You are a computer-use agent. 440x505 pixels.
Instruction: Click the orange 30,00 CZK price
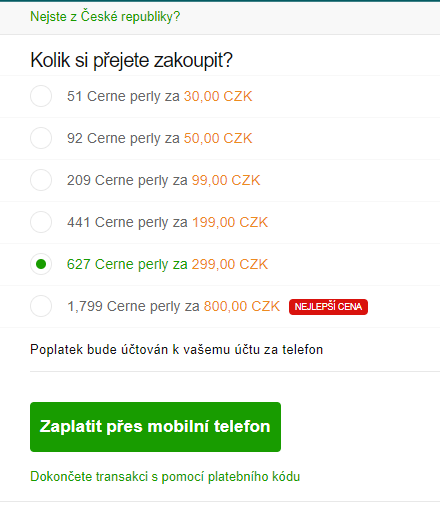pos(218,96)
